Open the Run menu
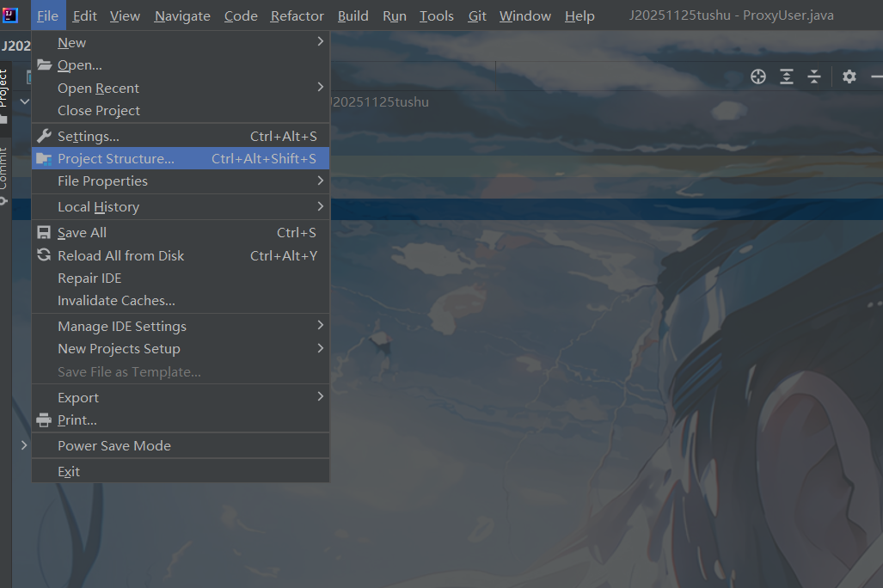Viewport: 883px width, 588px height. click(x=394, y=15)
